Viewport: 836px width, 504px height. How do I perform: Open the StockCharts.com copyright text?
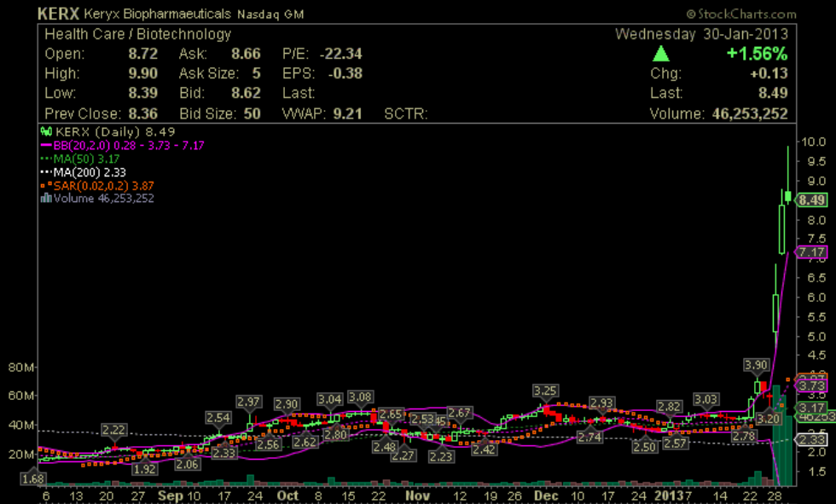tap(741, 14)
